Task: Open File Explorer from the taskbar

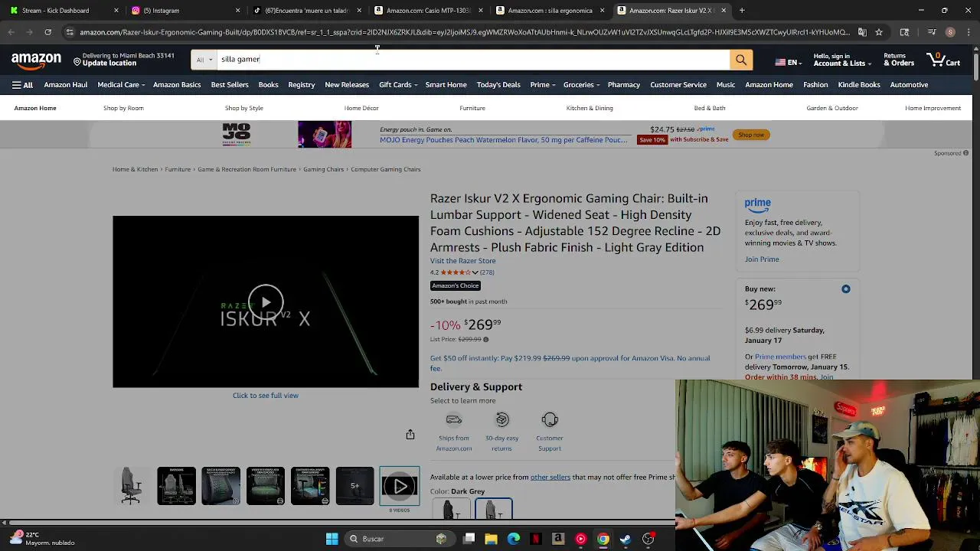Action: click(x=492, y=539)
